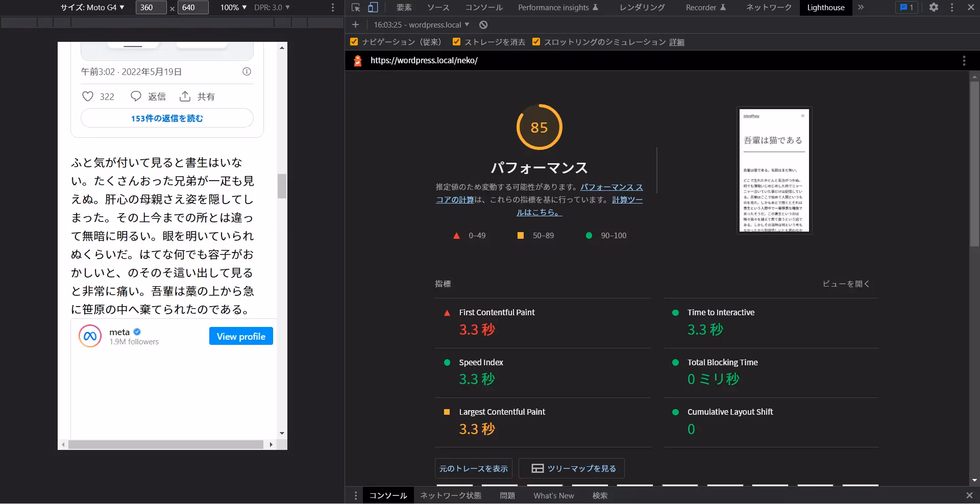Click the clear all reports icon
This screenshot has width=980, height=504.
tap(483, 25)
